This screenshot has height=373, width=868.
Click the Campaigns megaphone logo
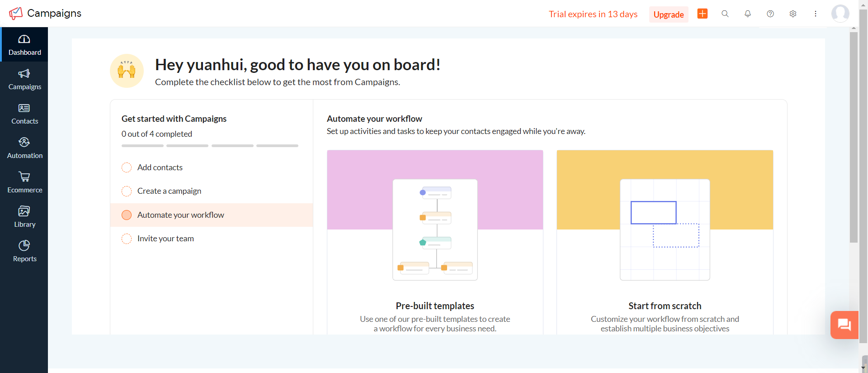(x=16, y=13)
